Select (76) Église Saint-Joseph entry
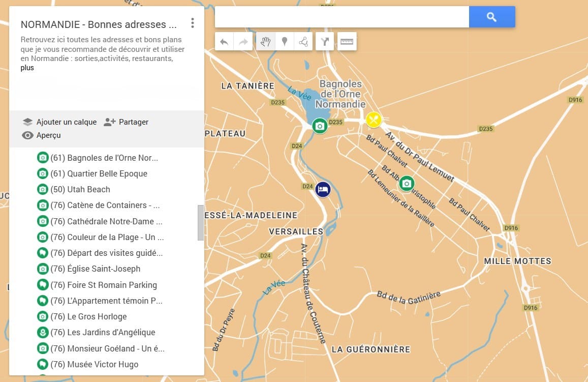This screenshot has height=382, width=588. pyautogui.click(x=96, y=269)
